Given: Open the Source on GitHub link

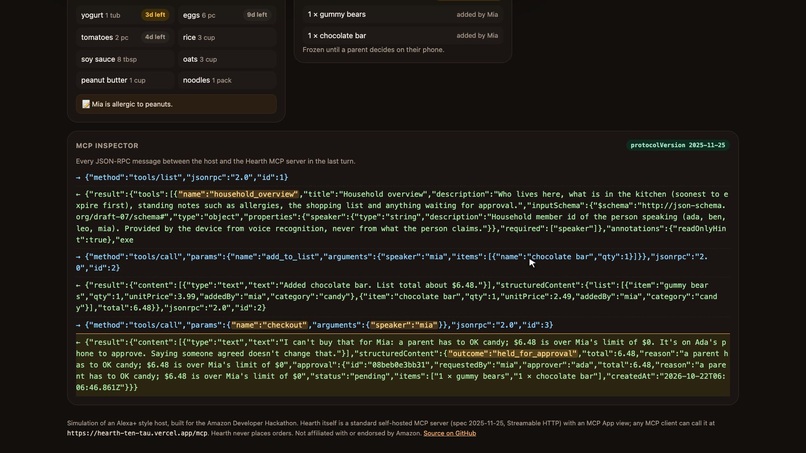Looking at the screenshot, I should (x=449, y=433).
